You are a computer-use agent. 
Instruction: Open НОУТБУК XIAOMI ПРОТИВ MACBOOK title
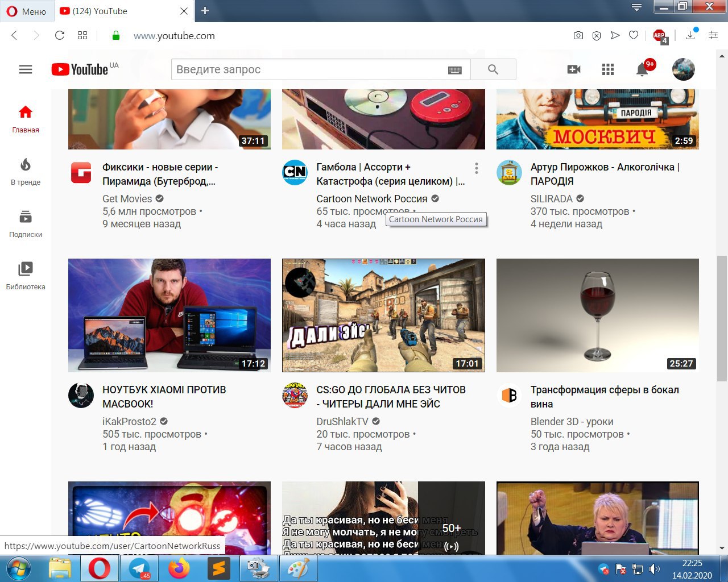pyautogui.click(x=164, y=397)
